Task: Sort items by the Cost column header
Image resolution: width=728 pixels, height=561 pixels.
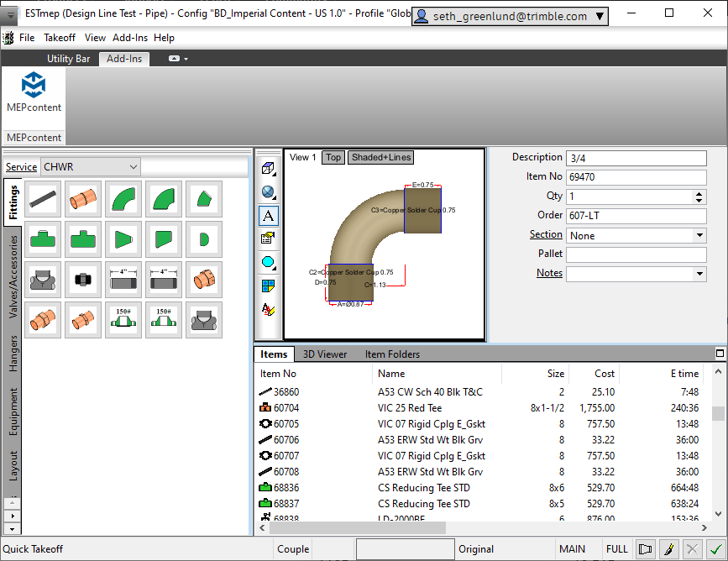Action: tap(594, 374)
